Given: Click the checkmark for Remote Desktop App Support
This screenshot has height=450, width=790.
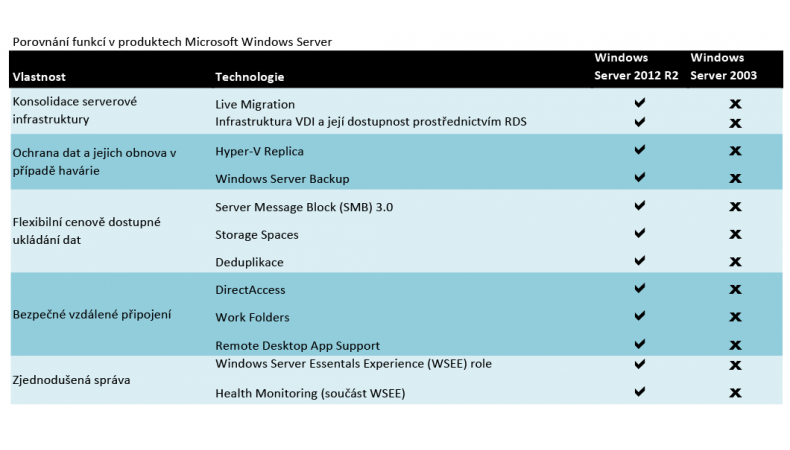Looking at the screenshot, I should tap(639, 345).
